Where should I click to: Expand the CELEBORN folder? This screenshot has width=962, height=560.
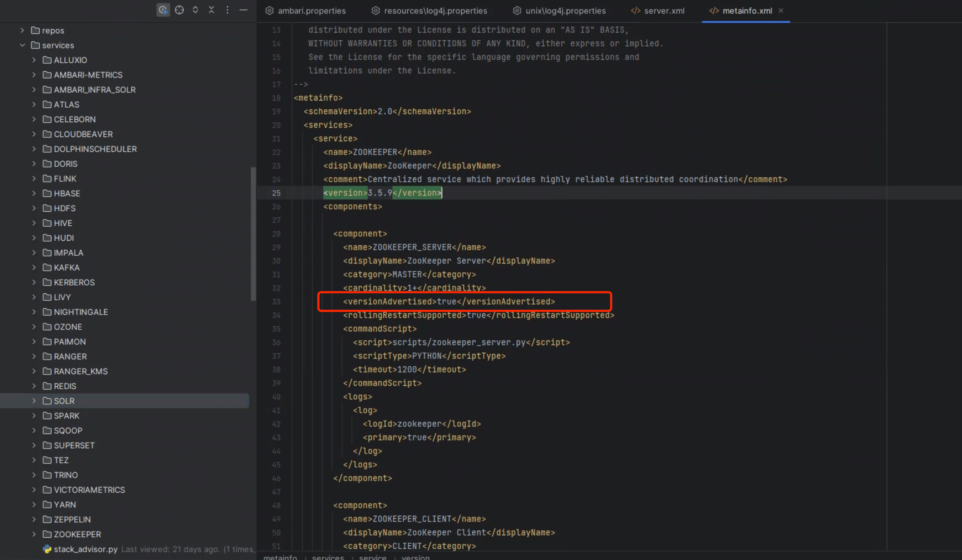click(34, 119)
